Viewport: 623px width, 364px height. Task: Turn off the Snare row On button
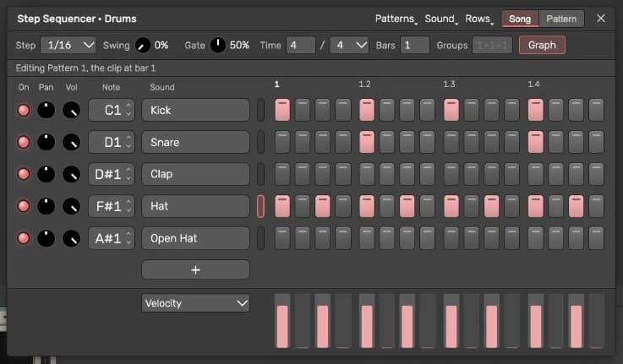click(24, 142)
